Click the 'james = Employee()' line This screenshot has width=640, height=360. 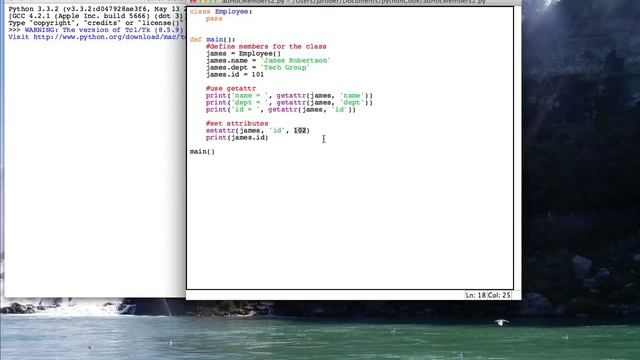point(243,53)
